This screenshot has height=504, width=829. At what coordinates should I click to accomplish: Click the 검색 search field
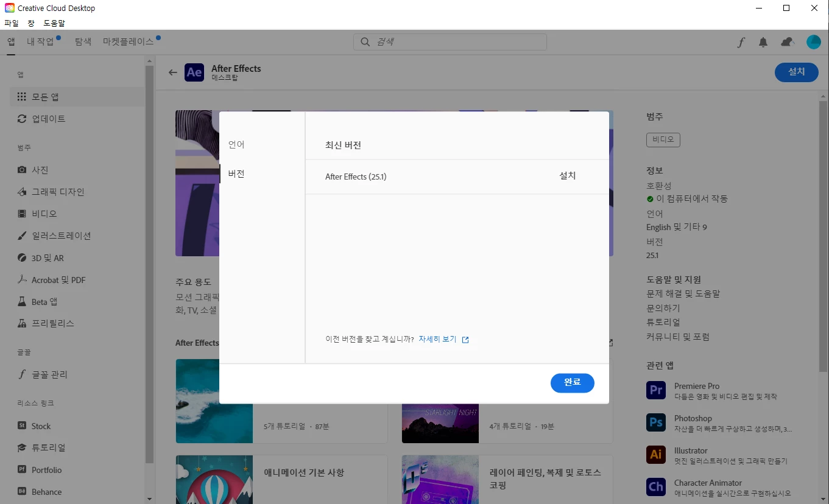coord(450,42)
